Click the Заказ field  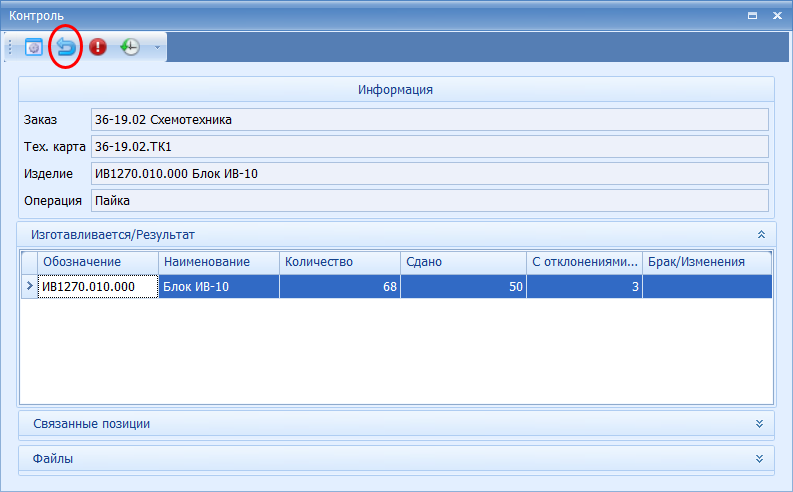point(428,120)
